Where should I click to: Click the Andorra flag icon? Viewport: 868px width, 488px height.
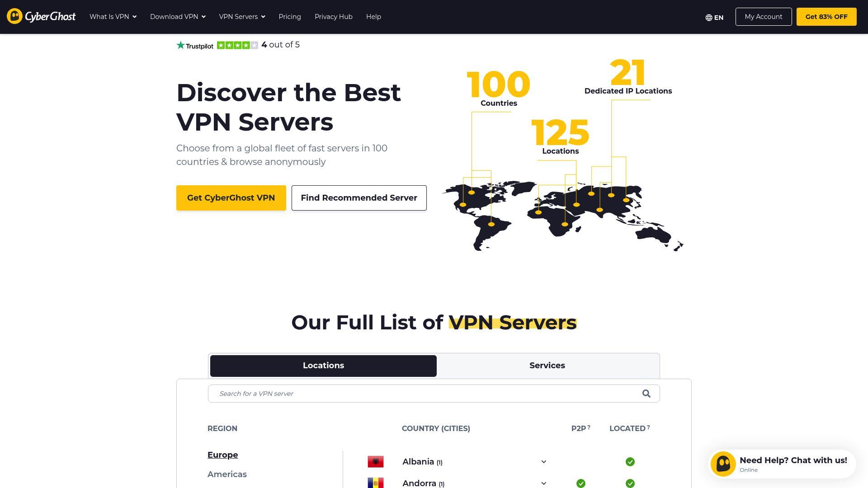[376, 483]
